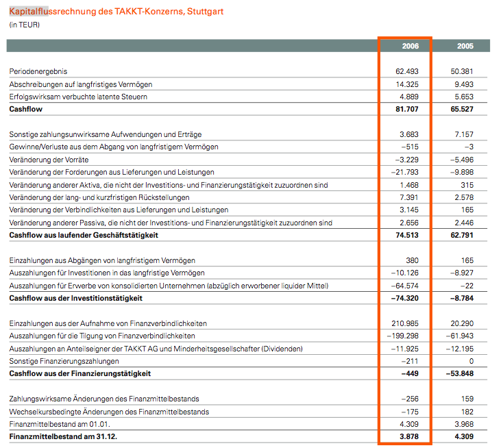This screenshot has width=503, height=448.
Task: Click the value 5.653
Action: coord(464,97)
